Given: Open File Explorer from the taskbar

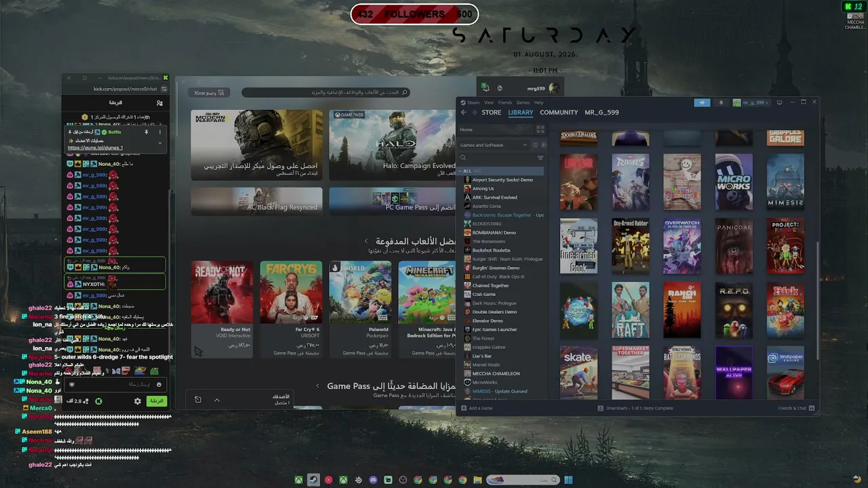Looking at the screenshot, I should pos(477,480).
